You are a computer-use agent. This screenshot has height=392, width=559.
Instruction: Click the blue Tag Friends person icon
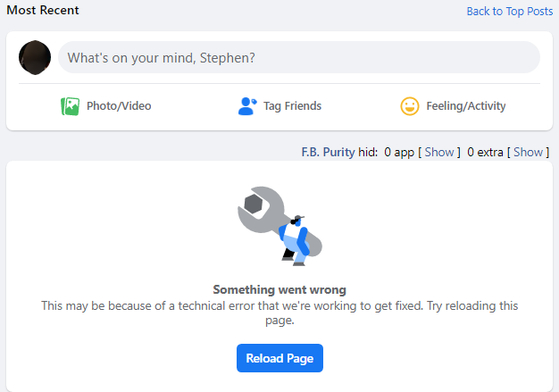click(x=247, y=106)
